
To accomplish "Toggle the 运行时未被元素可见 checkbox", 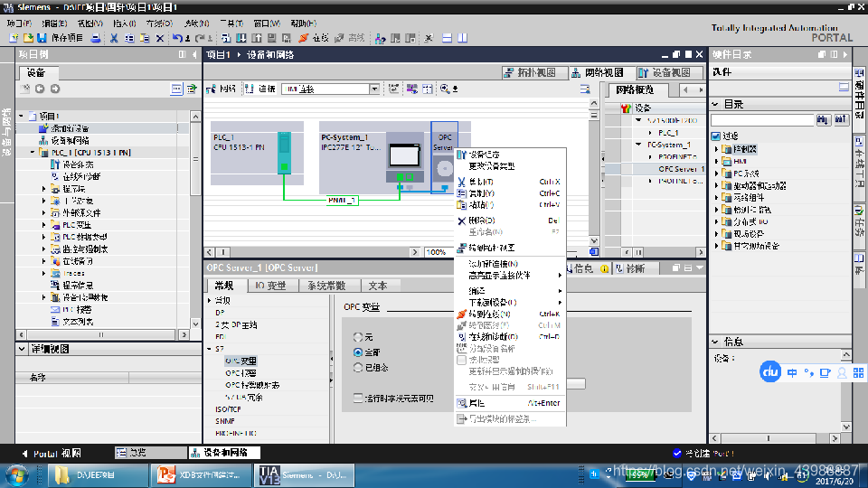I will click(x=358, y=398).
